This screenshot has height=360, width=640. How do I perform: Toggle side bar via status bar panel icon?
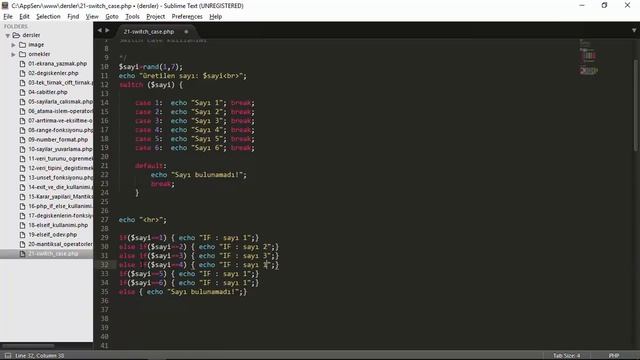coord(8,356)
